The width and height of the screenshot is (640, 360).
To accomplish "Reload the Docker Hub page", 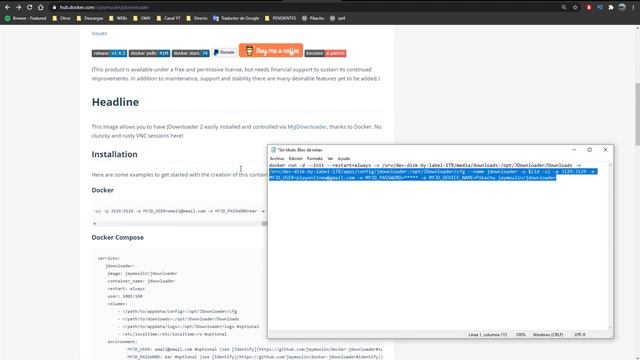I will pyautogui.click(x=29, y=7).
